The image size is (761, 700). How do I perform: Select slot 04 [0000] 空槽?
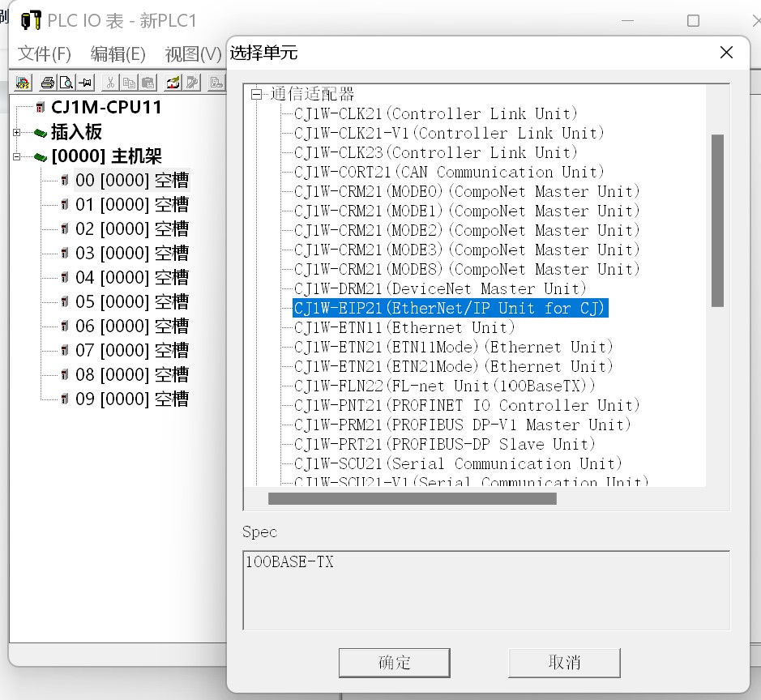[x=131, y=277]
